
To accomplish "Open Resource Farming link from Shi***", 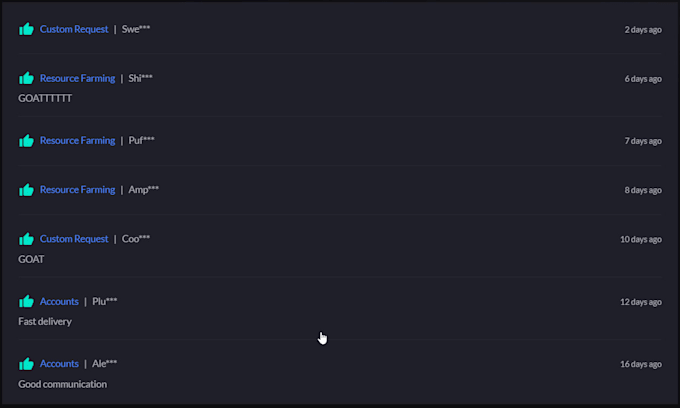I will [x=77, y=78].
